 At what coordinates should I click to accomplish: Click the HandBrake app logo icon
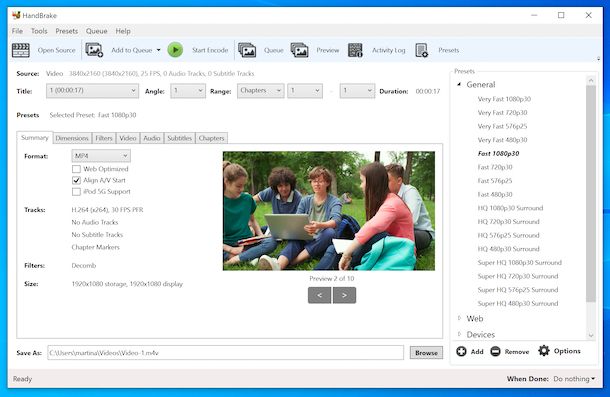click(x=16, y=15)
